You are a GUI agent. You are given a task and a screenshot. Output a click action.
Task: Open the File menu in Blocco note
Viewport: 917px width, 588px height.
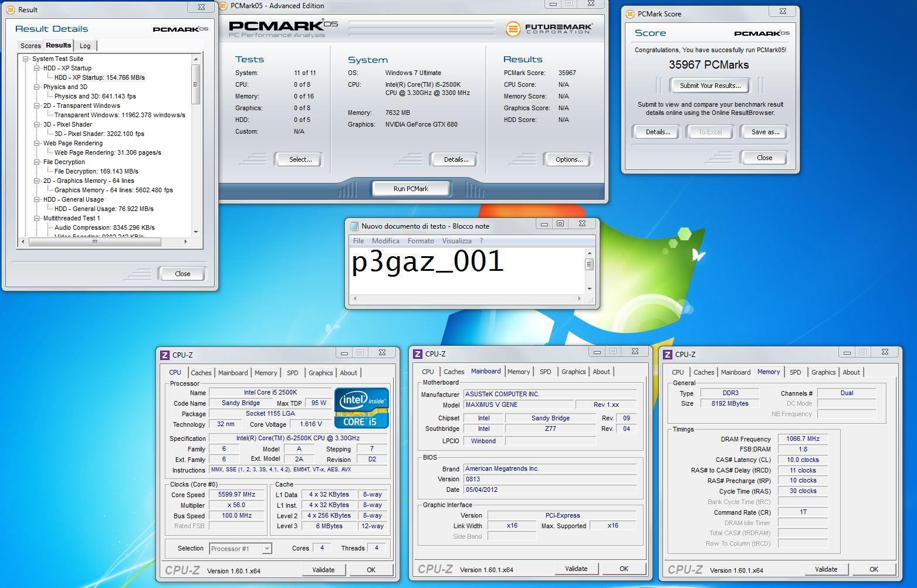pyautogui.click(x=358, y=241)
